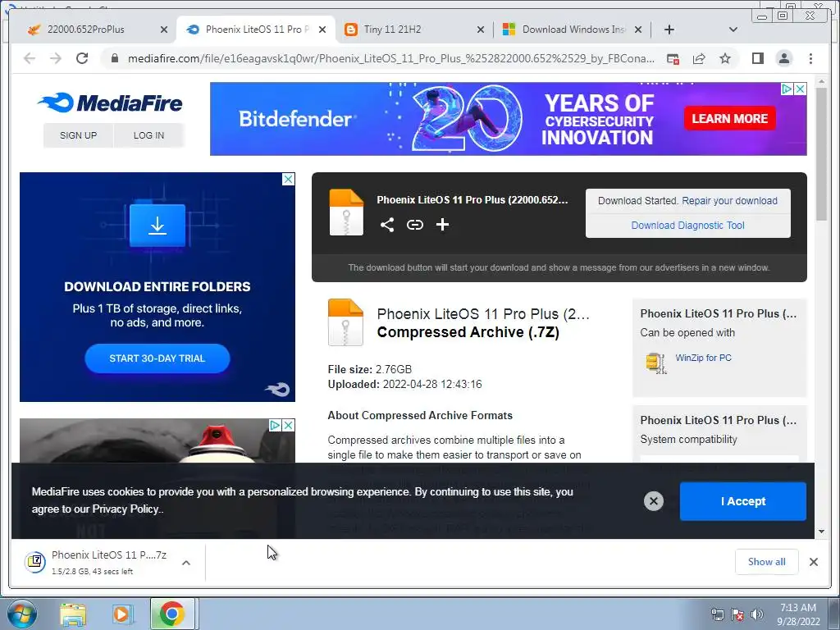Viewport: 840px width, 630px height.
Task: Close the Tiny 11 21H2 tab
Action: (481, 30)
